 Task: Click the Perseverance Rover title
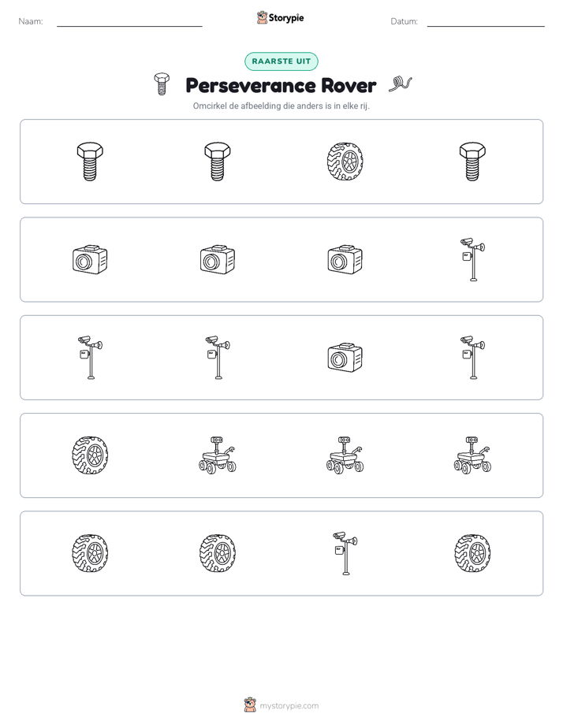pos(281,85)
